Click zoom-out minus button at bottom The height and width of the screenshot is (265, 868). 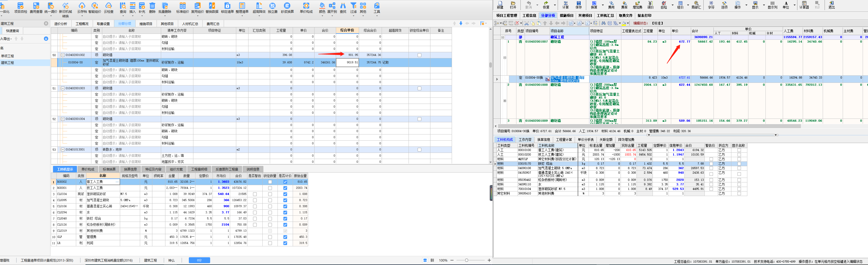pyautogui.click(x=452, y=260)
